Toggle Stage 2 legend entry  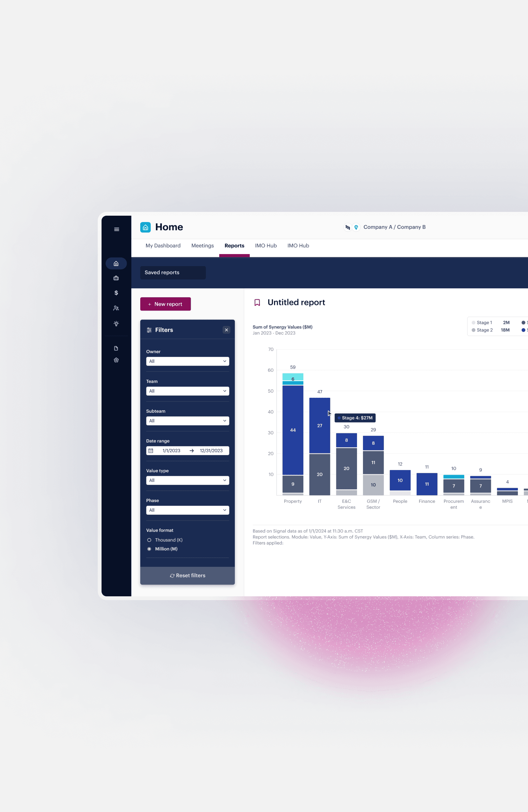[482, 330]
